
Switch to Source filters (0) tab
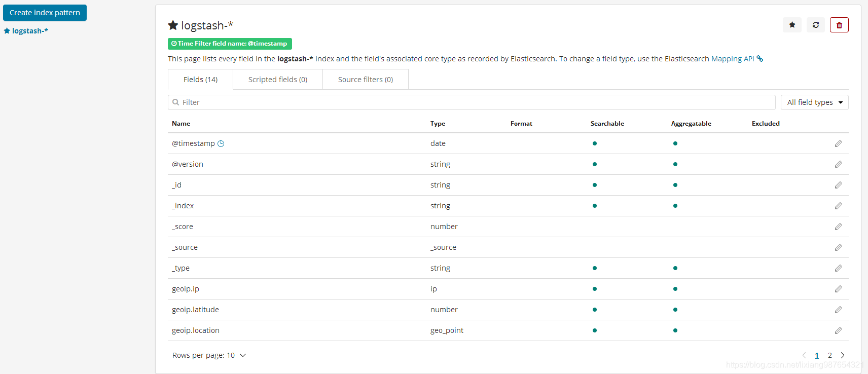coord(366,80)
